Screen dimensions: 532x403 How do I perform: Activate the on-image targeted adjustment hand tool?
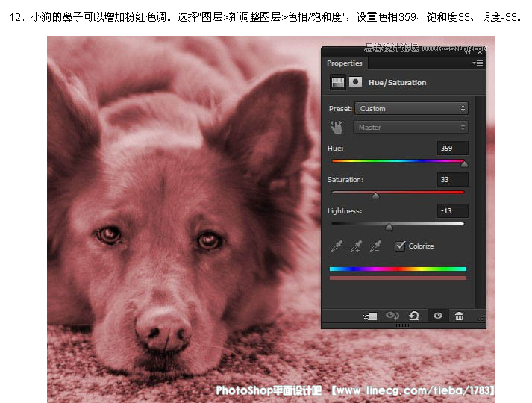337,127
